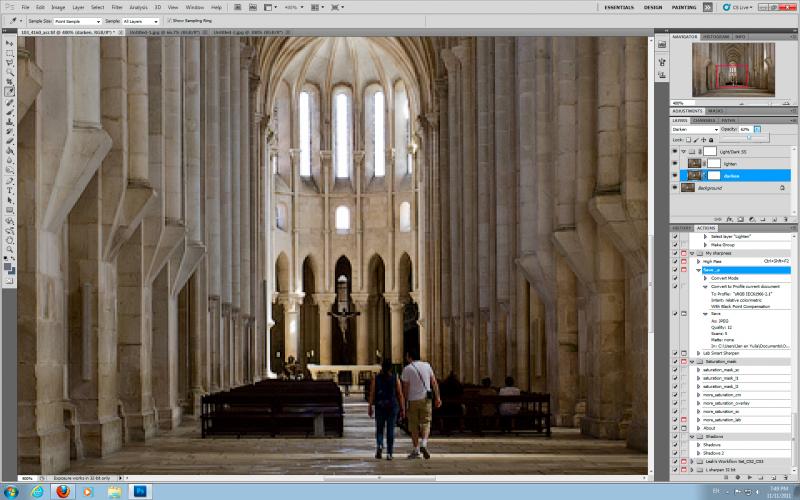Screen dimensions: 800x500
Task: Click the foreground color swatch
Action: click(x=8, y=266)
